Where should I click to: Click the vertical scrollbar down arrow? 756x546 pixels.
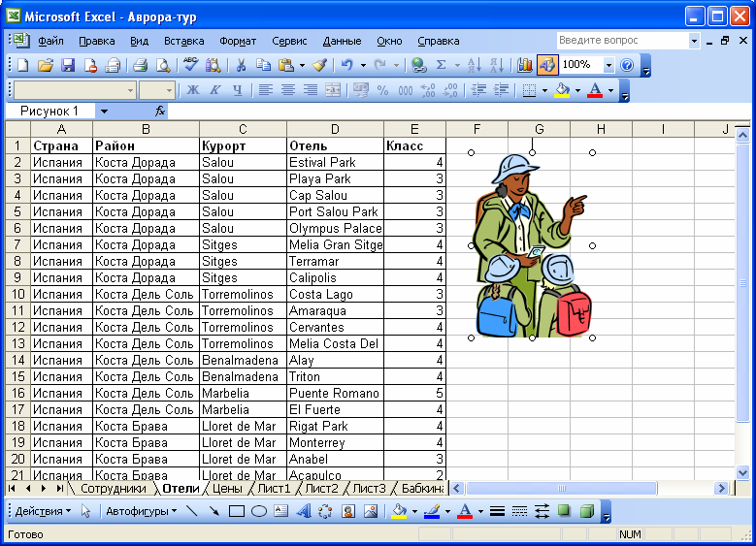[x=742, y=472]
